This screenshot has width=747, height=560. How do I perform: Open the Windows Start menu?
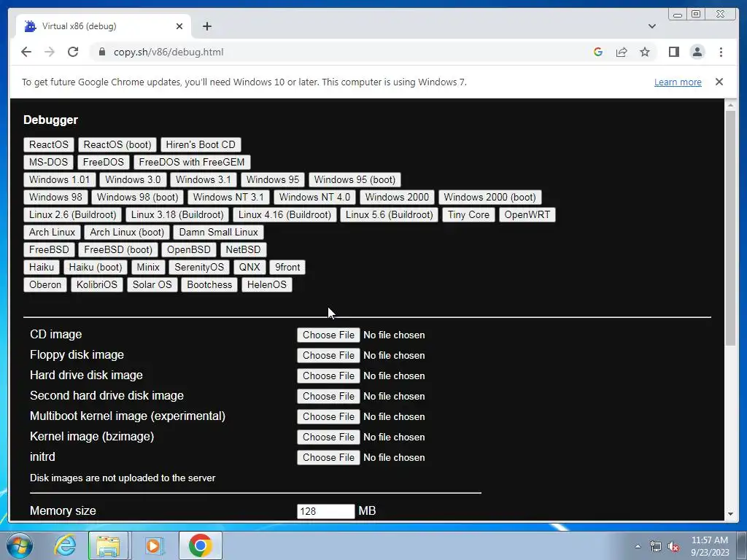coord(19,545)
